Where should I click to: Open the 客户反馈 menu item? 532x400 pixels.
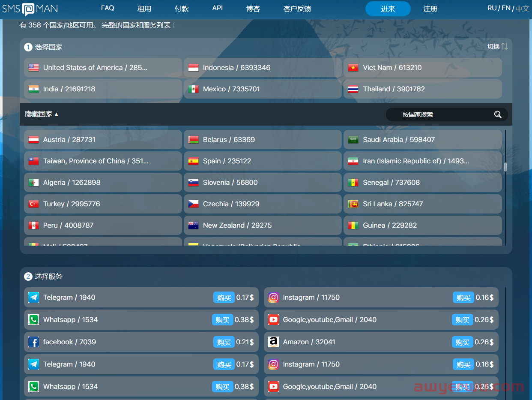point(297,9)
